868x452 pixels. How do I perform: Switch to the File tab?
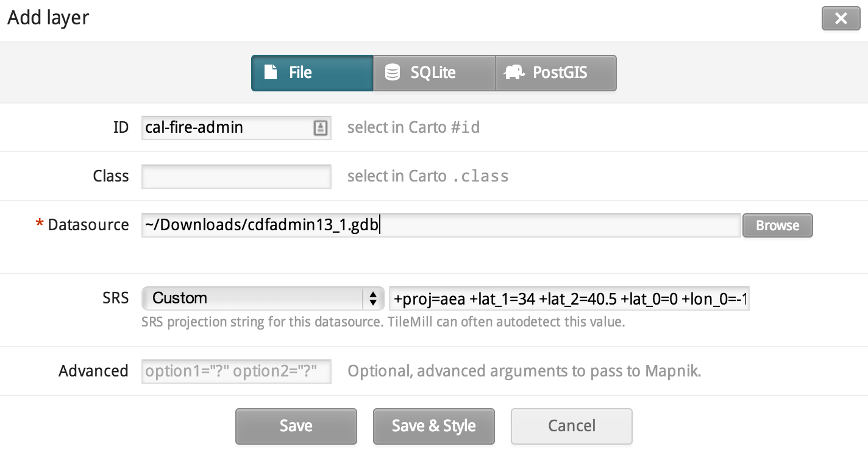(x=312, y=73)
